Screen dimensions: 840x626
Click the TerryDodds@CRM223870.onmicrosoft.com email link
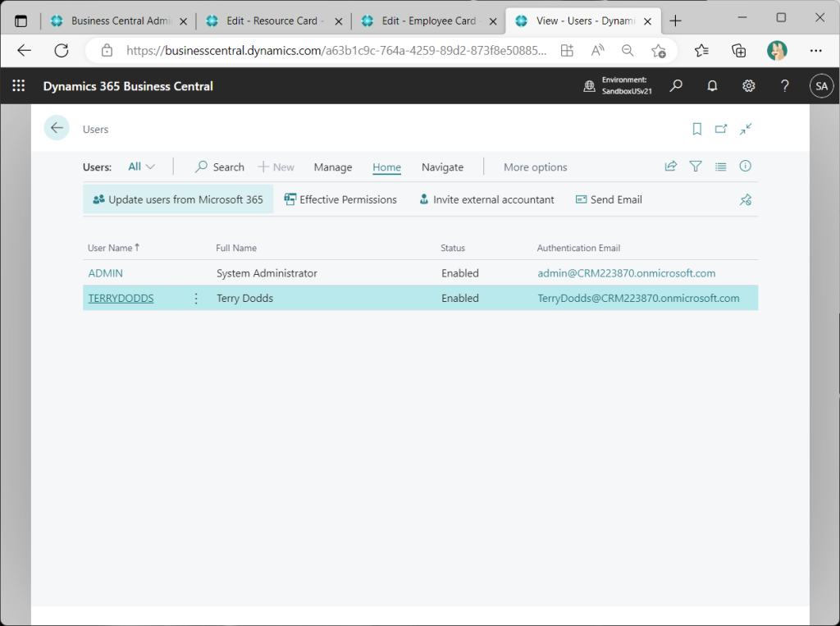coord(638,299)
